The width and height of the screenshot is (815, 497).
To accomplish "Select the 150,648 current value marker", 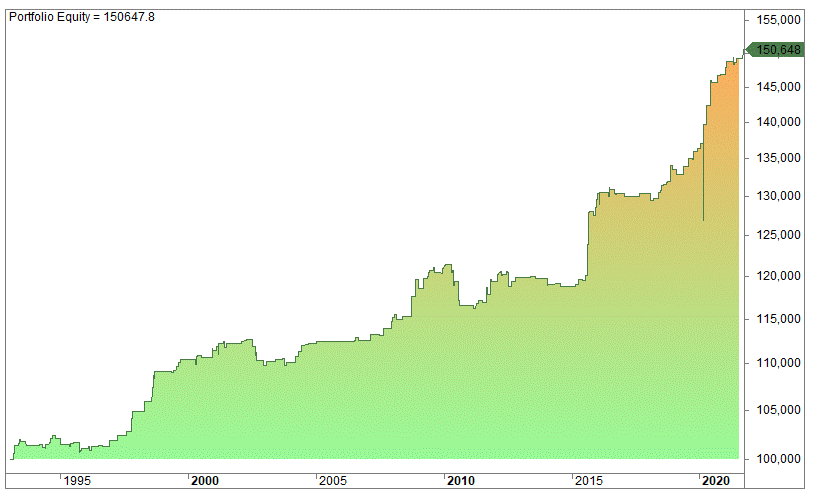I will tap(774, 50).
